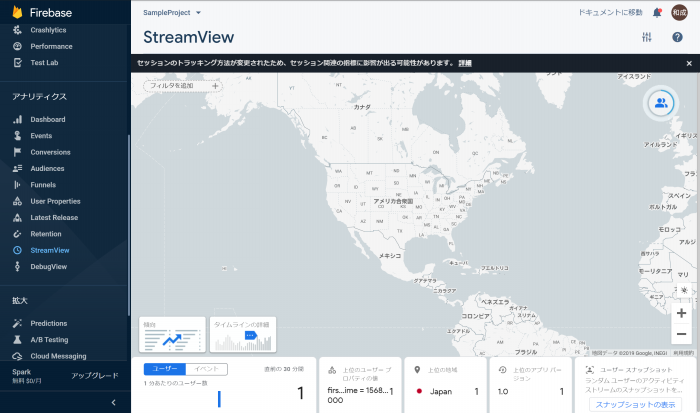Open the user account avatar
Image resolution: width=700 pixels, height=413 pixels.
click(679, 13)
